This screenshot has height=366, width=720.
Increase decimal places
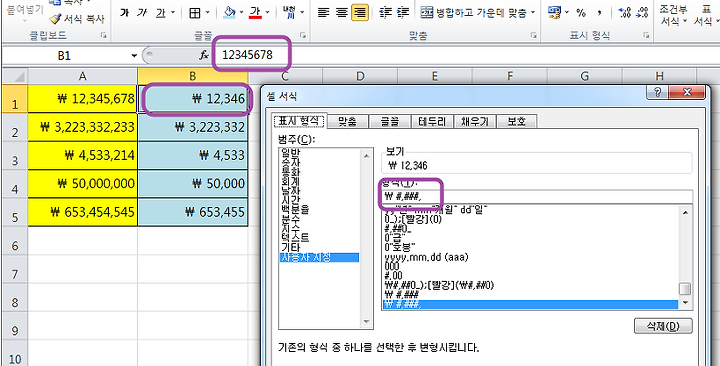coord(624,13)
